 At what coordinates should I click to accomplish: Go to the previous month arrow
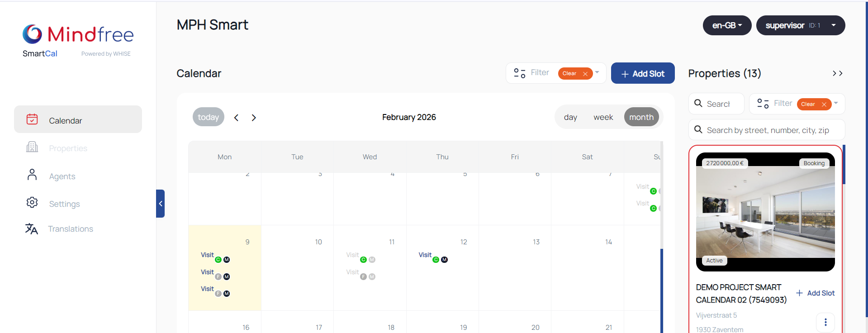click(x=236, y=118)
